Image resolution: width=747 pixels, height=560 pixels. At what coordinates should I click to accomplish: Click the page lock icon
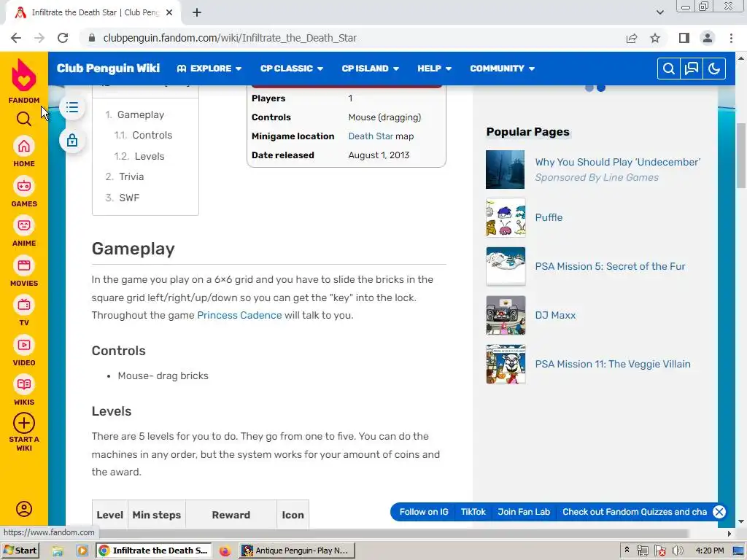tap(72, 141)
